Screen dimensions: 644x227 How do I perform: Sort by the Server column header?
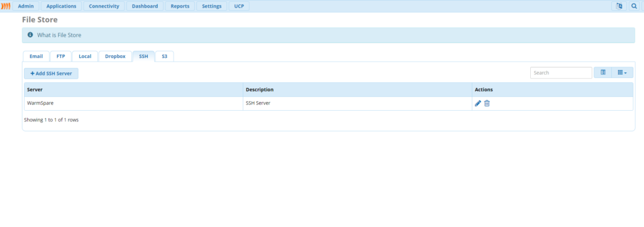133,89
